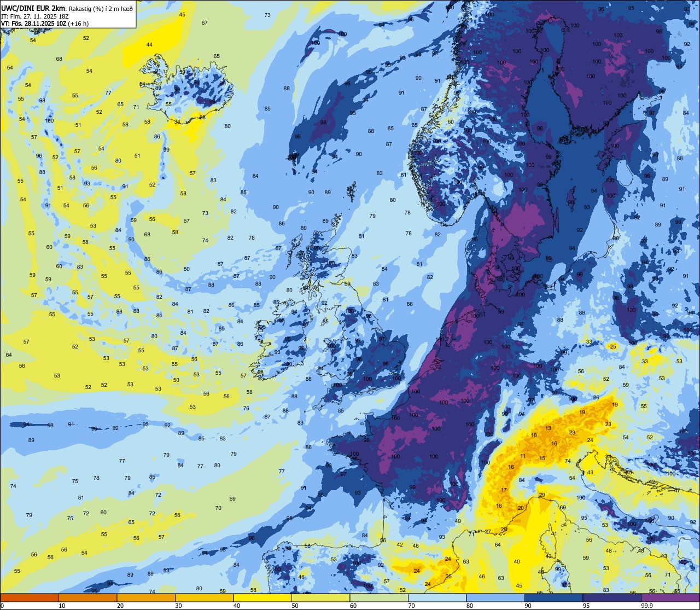Click the humidity value '11' in the orange area
700x610 pixels.
pos(523,456)
